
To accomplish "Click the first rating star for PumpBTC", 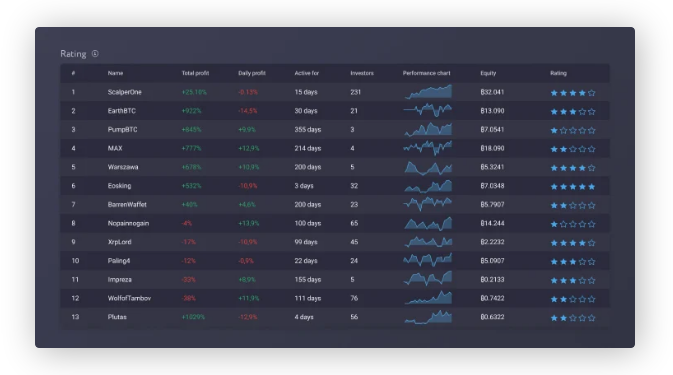I will tap(554, 130).
